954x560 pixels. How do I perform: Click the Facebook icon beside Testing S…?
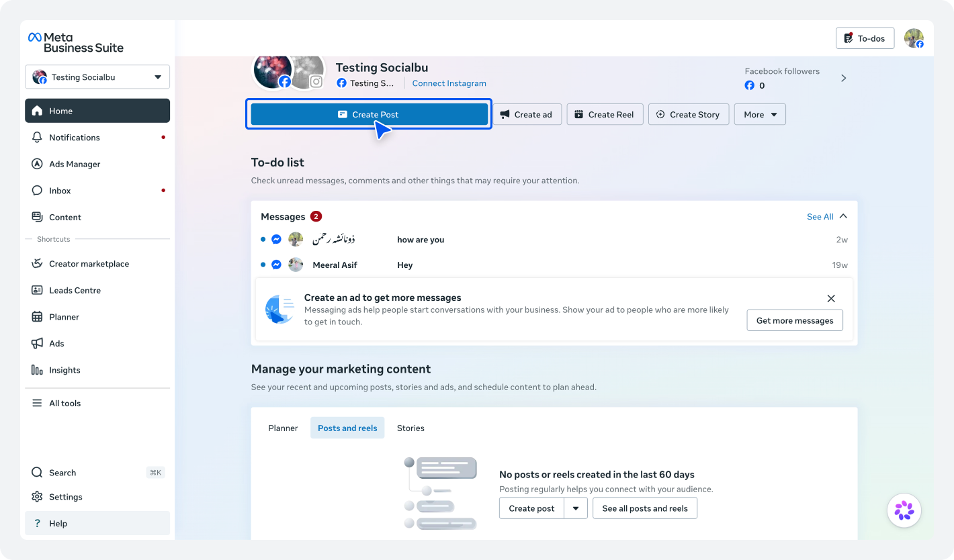(341, 83)
